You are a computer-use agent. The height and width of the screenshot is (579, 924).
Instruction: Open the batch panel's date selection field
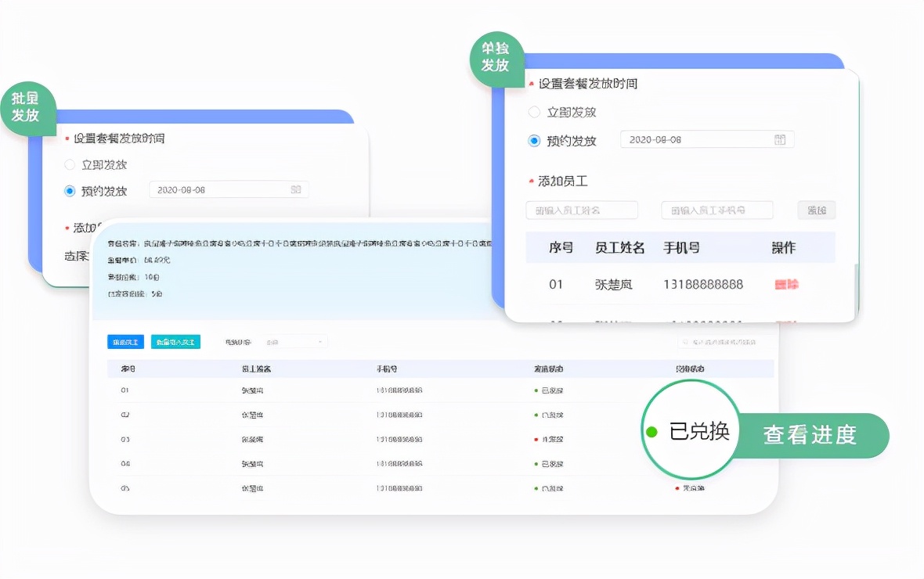228,189
